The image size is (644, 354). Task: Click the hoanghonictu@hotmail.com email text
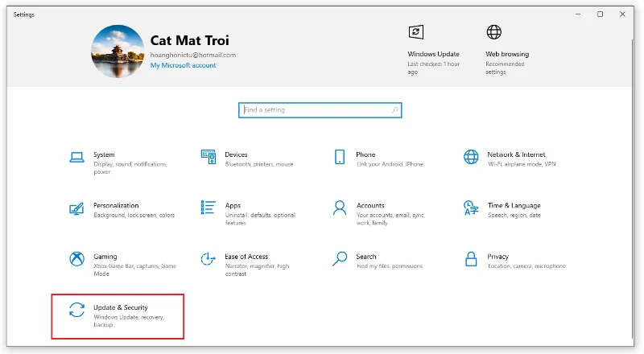pos(193,55)
